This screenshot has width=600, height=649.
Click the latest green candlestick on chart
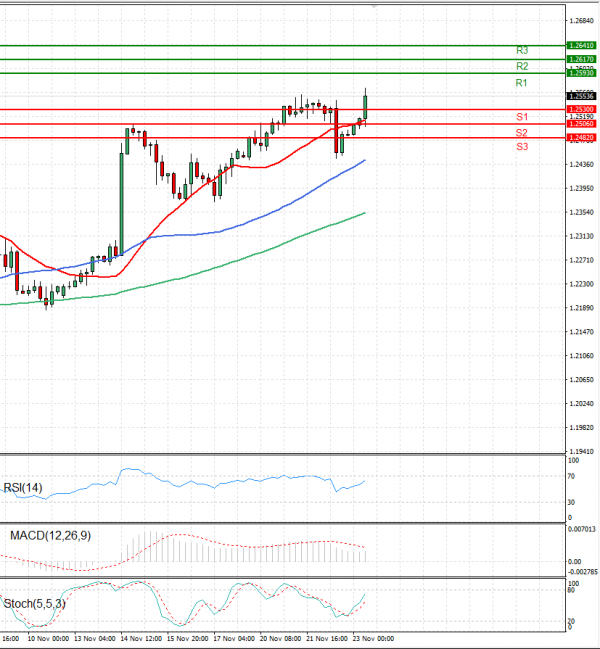pyautogui.click(x=365, y=108)
